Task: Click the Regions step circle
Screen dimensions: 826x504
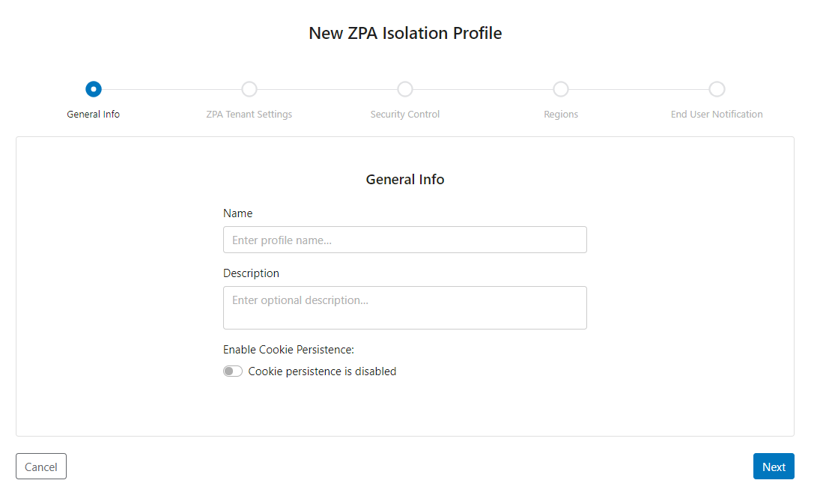Action: tap(560, 88)
